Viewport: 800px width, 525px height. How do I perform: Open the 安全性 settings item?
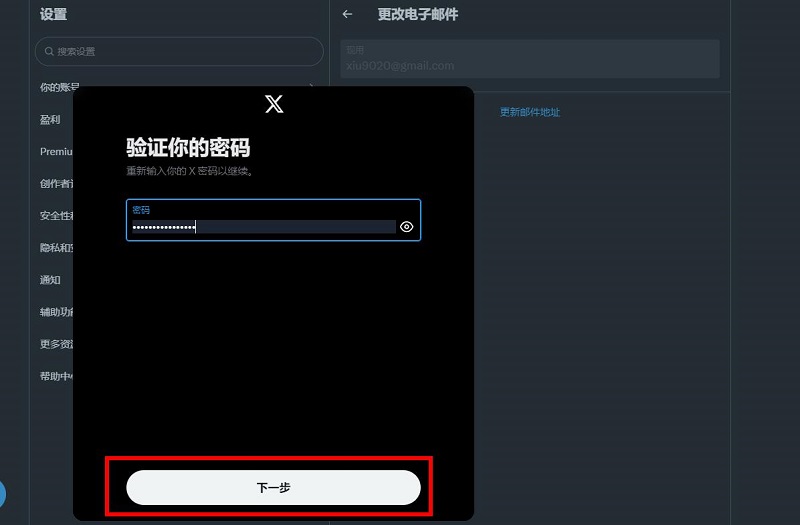[56, 216]
